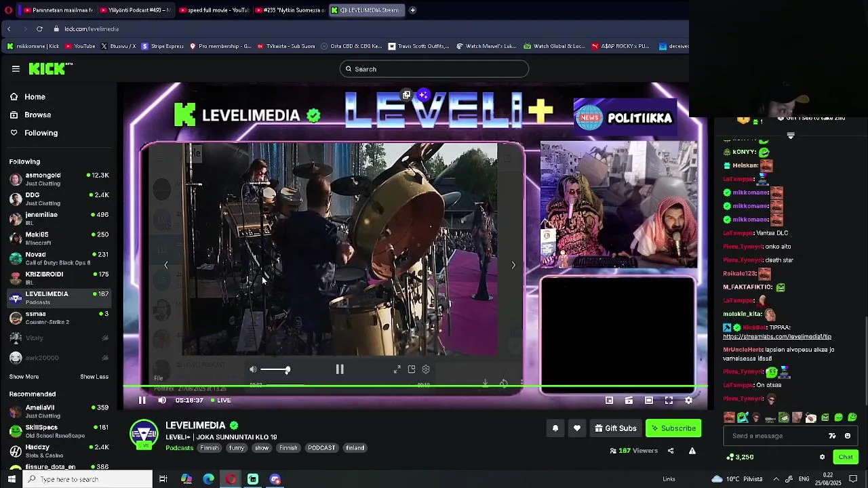Click Windows taskbar search box
Image resolution: width=868 pixels, height=488 pixels.
[89, 479]
